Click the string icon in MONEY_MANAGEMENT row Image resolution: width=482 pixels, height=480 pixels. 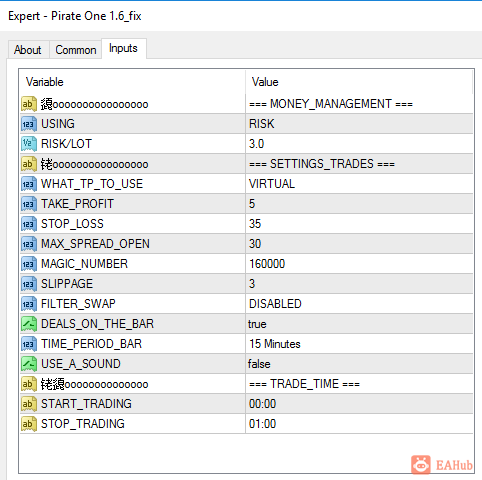(29, 104)
